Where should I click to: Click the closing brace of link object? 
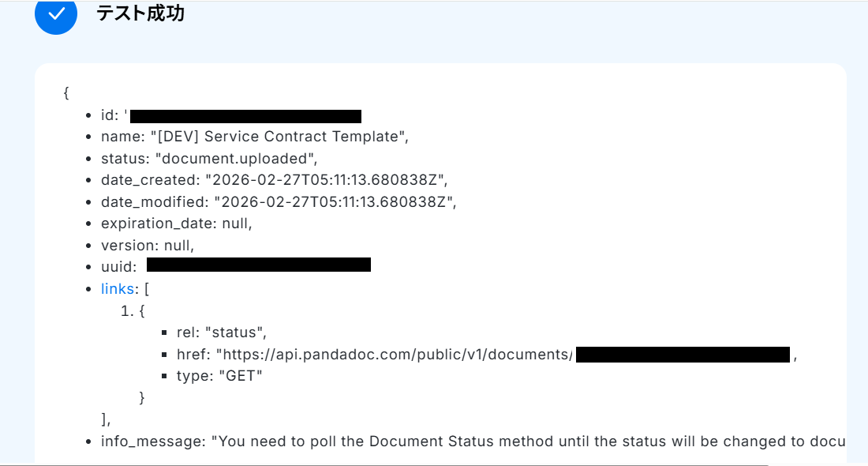(142, 397)
